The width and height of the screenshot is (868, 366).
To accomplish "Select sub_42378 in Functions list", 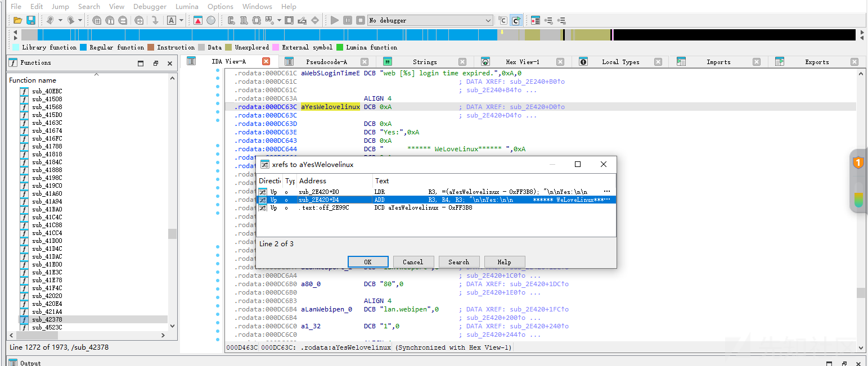I will pos(47,319).
